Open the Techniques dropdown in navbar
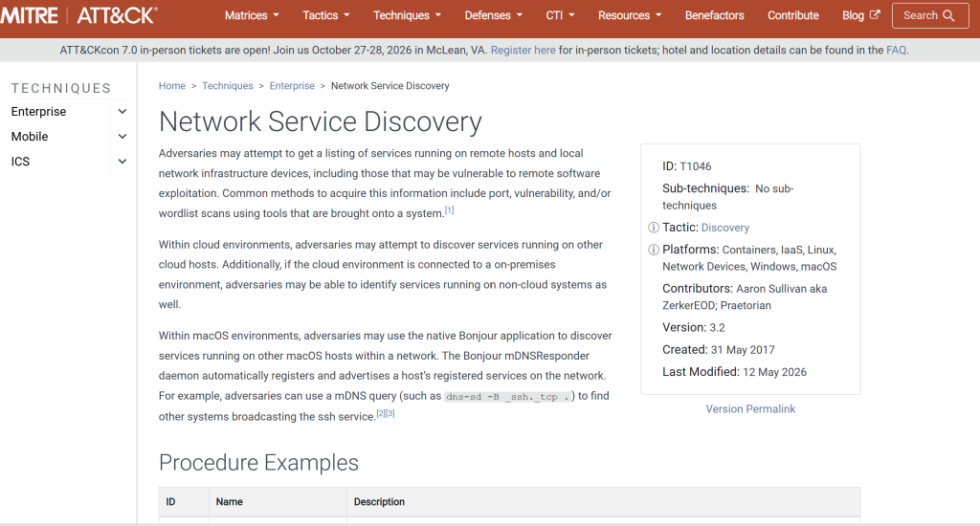 pos(407,15)
